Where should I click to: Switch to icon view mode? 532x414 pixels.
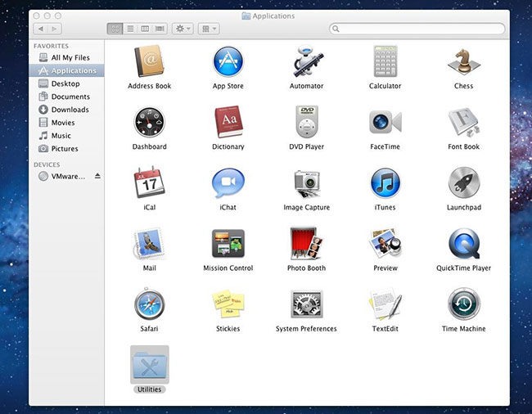tap(115, 29)
